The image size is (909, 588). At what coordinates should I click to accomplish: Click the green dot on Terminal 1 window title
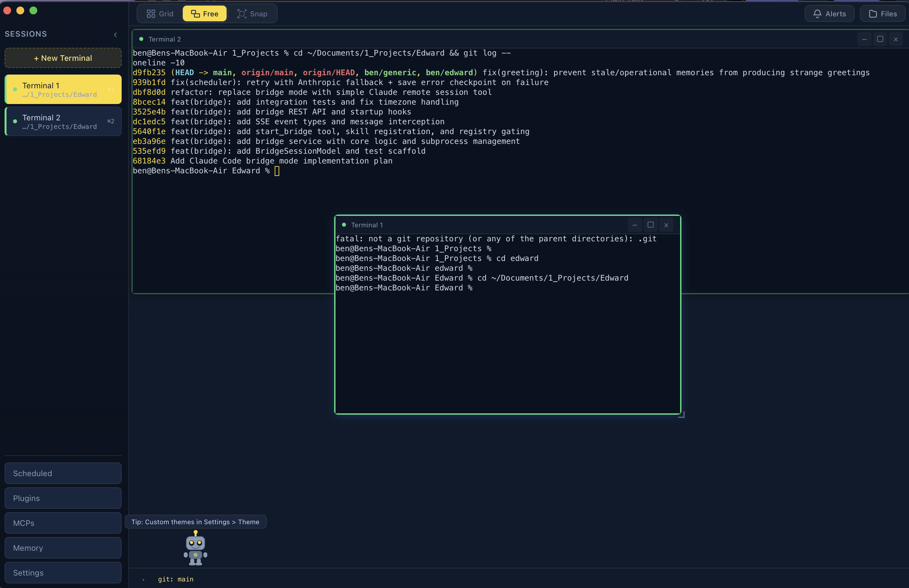pos(343,225)
